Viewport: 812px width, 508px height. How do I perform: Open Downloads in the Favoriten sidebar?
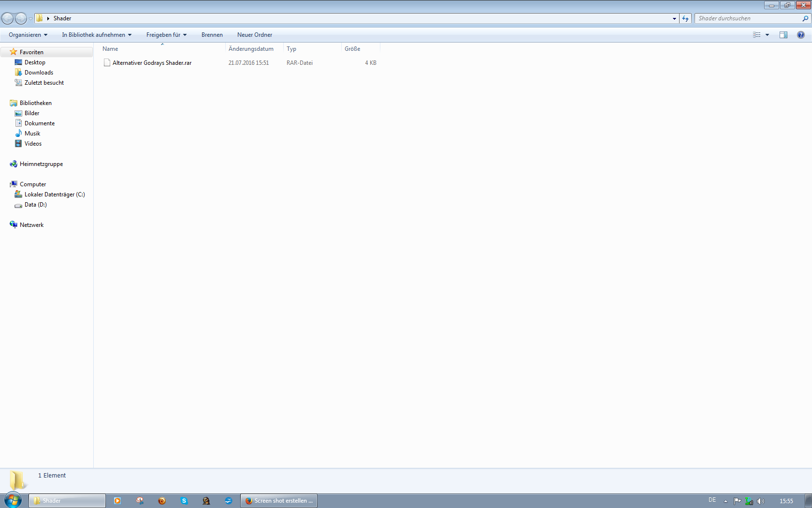(39, 73)
